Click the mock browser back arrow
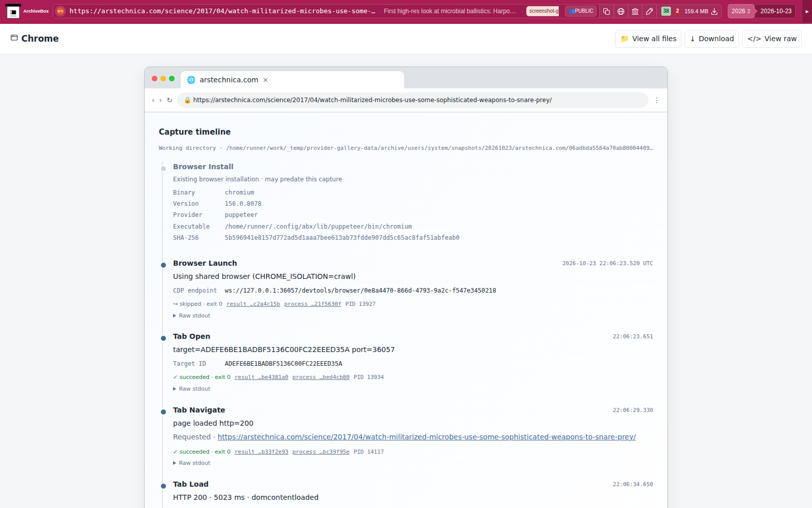 pyautogui.click(x=153, y=101)
